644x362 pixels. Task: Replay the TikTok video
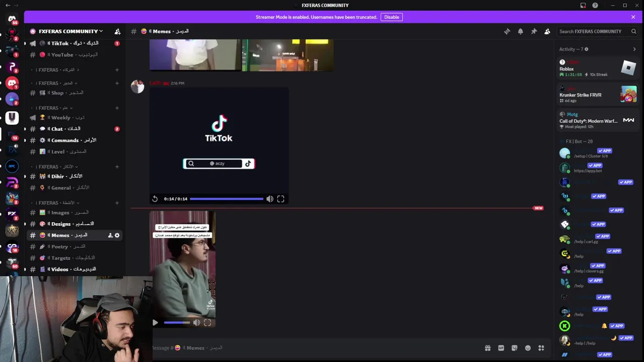(x=155, y=199)
